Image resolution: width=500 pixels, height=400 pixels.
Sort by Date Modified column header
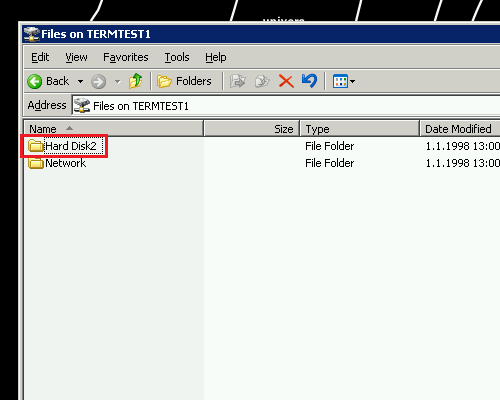(x=460, y=129)
